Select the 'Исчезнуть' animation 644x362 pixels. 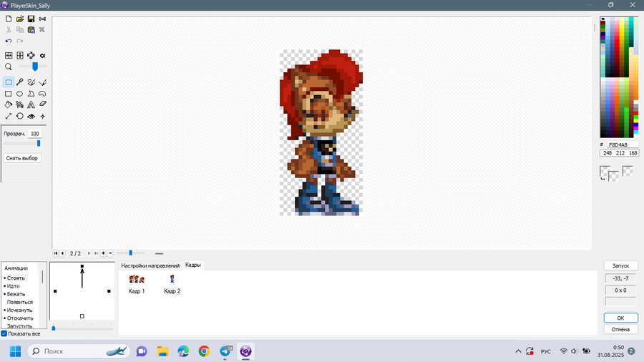point(19,310)
